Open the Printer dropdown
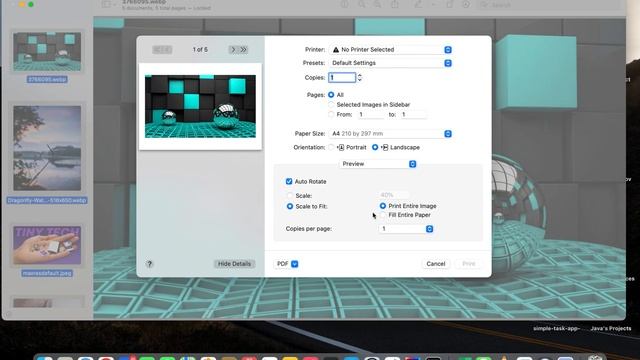Viewport: 640px width, 360px height. (391, 49)
